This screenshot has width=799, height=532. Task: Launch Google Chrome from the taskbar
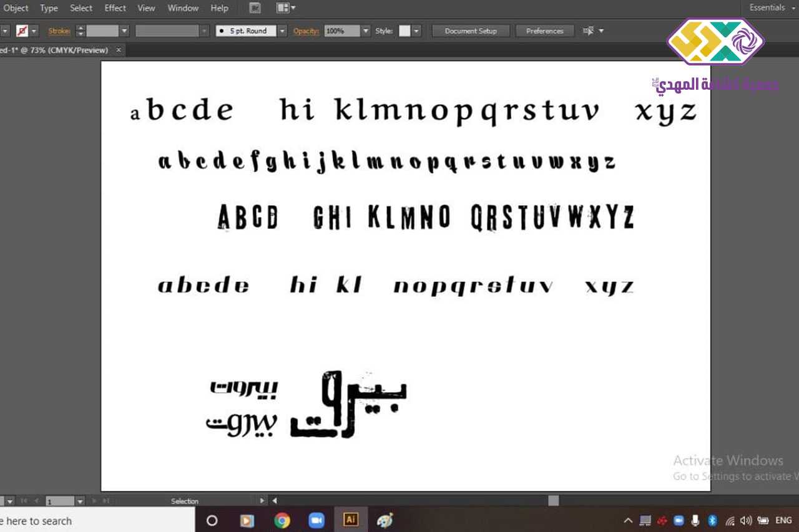[x=282, y=520]
